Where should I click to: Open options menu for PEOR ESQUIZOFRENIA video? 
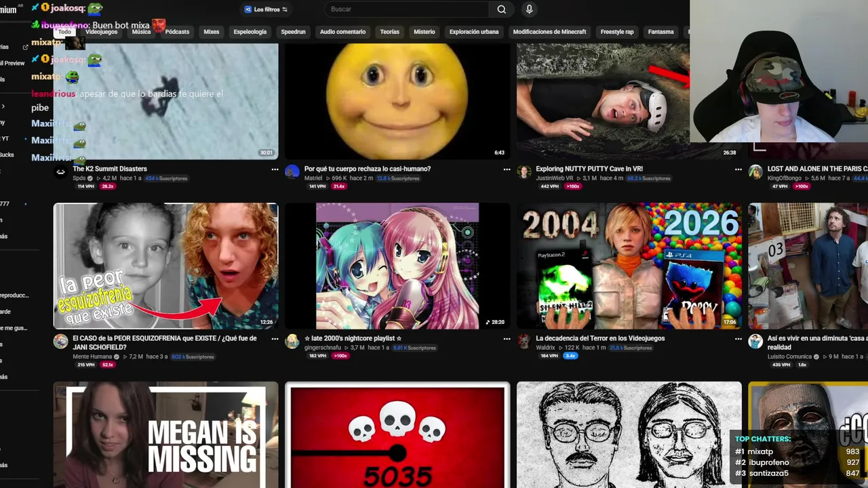click(275, 339)
